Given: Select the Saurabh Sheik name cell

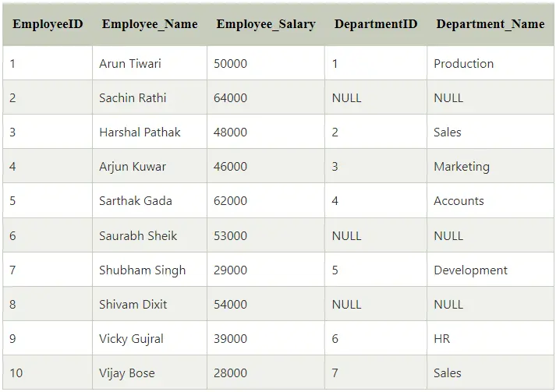Looking at the screenshot, I should coord(150,235).
